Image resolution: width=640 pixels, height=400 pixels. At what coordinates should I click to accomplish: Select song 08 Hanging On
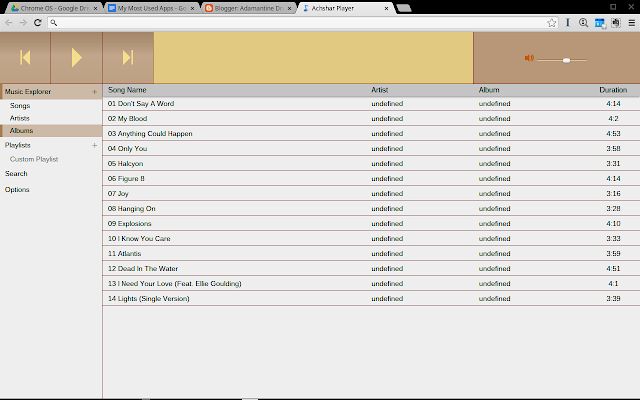tap(371, 209)
